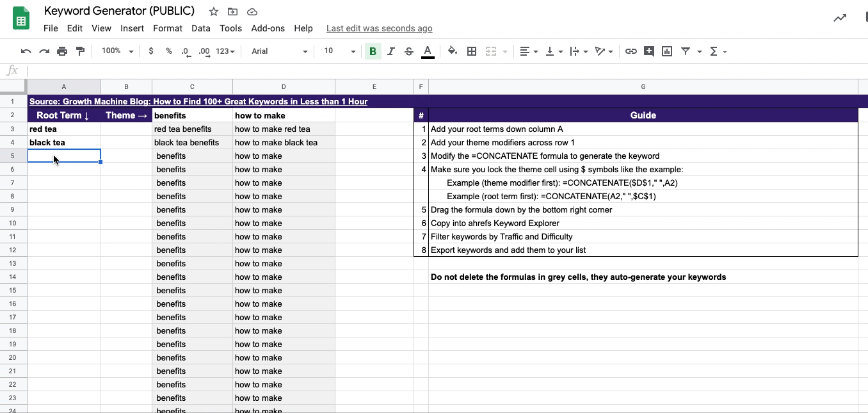Viewport: 868px width, 413px height.
Task: Click the Last edit was seconds ago link
Action: [x=379, y=28]
